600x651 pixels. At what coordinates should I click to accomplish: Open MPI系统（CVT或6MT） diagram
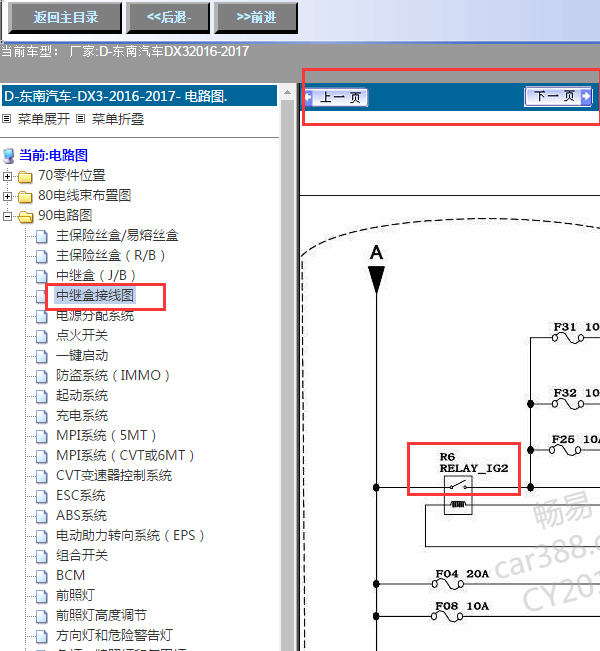[x=125, y=455]
